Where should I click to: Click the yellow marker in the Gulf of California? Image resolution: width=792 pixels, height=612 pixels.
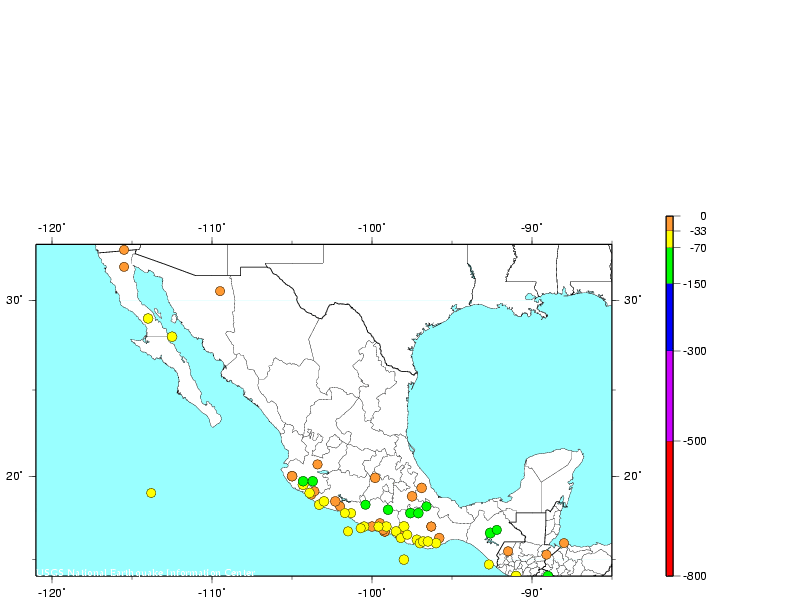coord(172,337)
